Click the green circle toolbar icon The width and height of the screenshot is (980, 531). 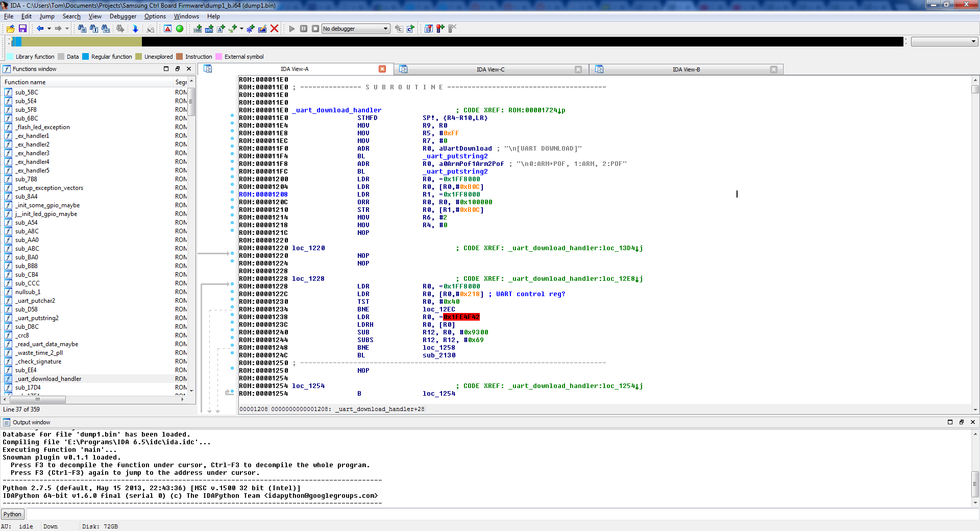pos(180,29)
